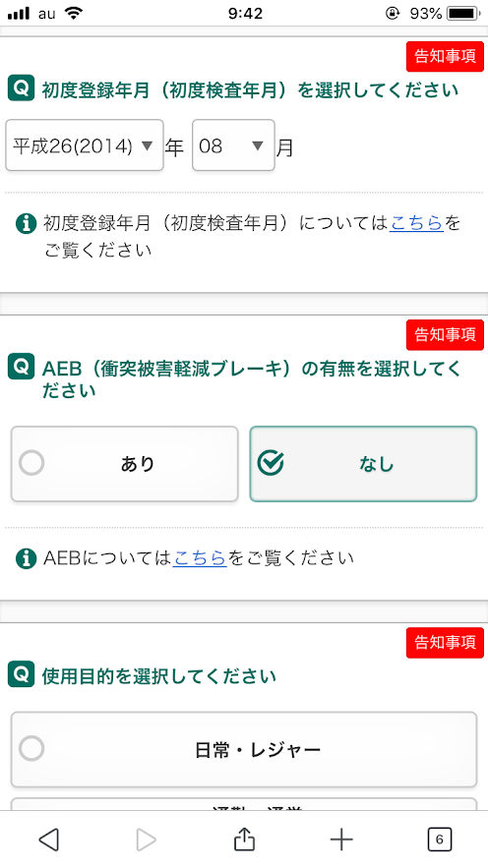Open こちら link about AEB
The height and width of the screenshot is (868, 488).
point(200,558)
